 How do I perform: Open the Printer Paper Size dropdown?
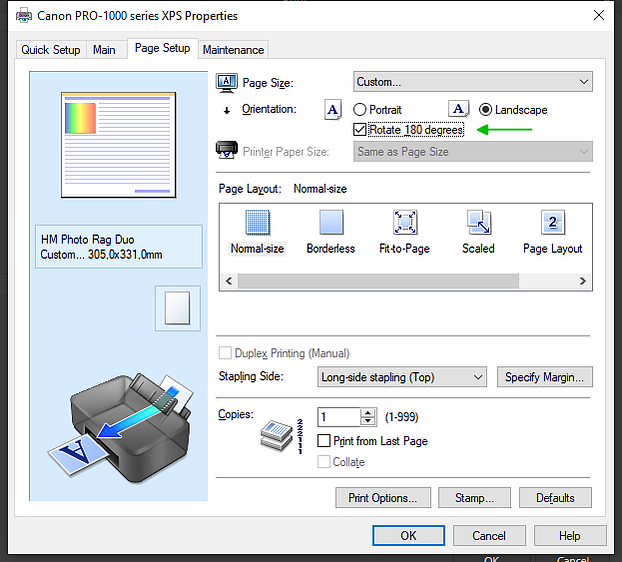point(473,152)
